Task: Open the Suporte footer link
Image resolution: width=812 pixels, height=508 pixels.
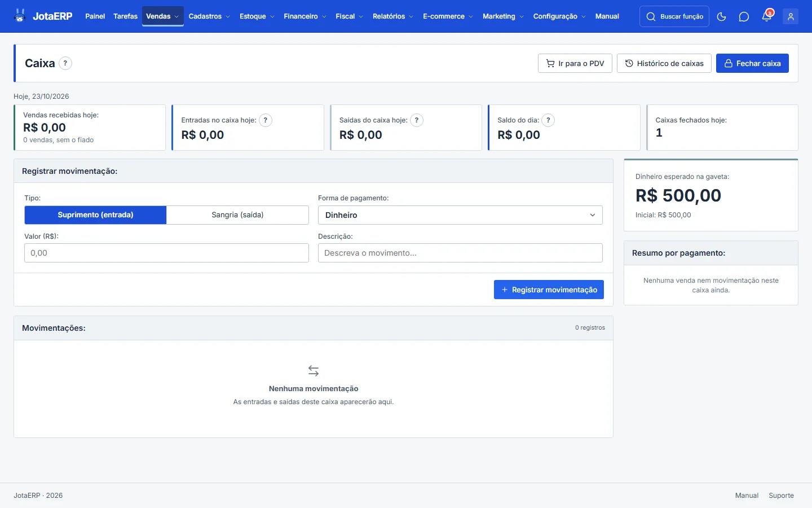Action: [x=781, y=496]
